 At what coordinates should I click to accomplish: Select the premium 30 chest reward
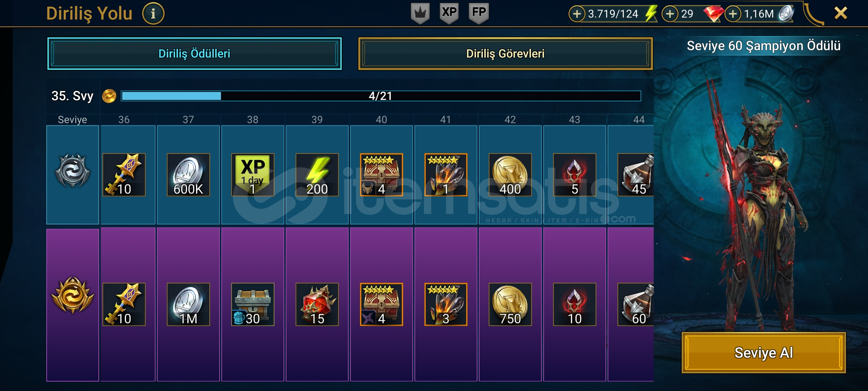(x=253, y=304)
